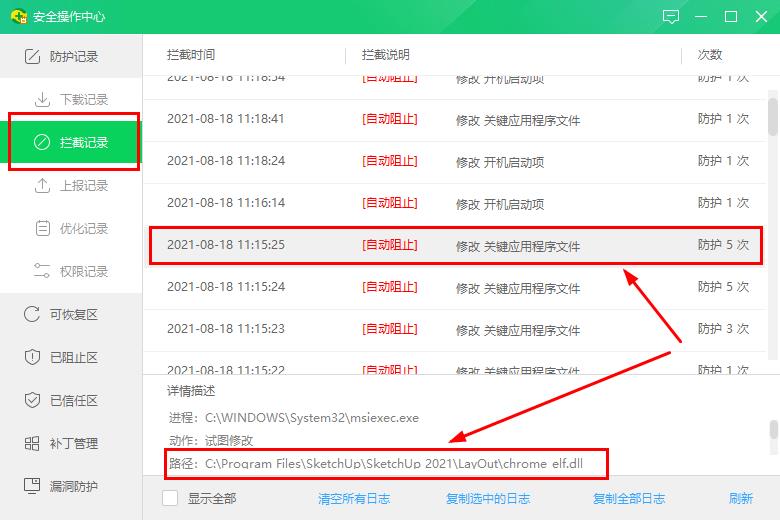Click 清空所有日志 to clear all logs
The image size is (780, 520).
[354, 498]
